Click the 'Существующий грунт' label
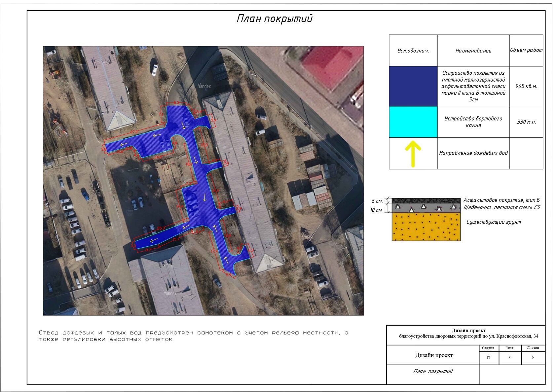Image resolution: width=555 pixels, height=392 pixels. tap(494, 222)
